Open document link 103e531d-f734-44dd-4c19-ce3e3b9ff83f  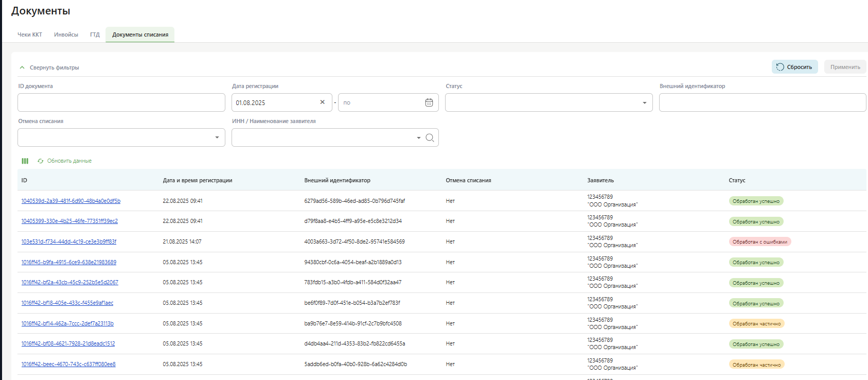[68, 241]
